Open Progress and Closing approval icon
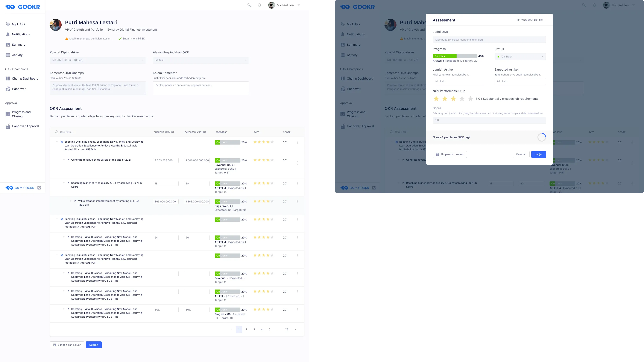This screenshot has width=644, height=362. 8,114
